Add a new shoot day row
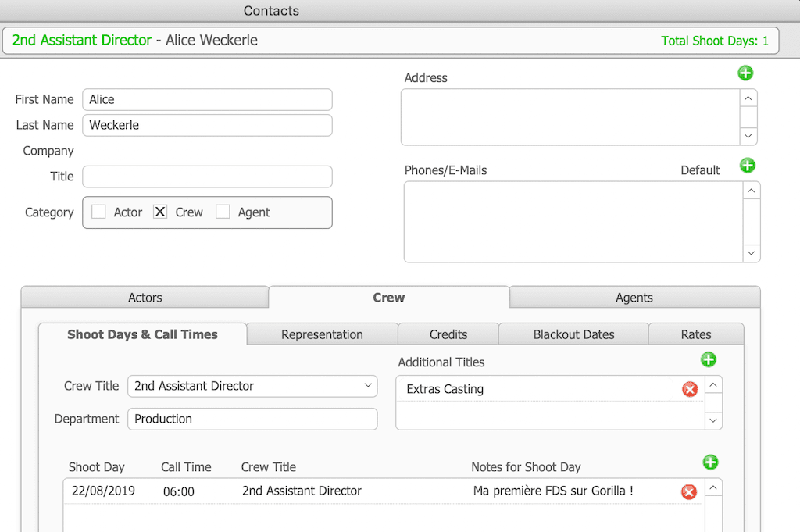Image resolution: width=800 pixels, height=532 pixels. (x=710, y=462)
